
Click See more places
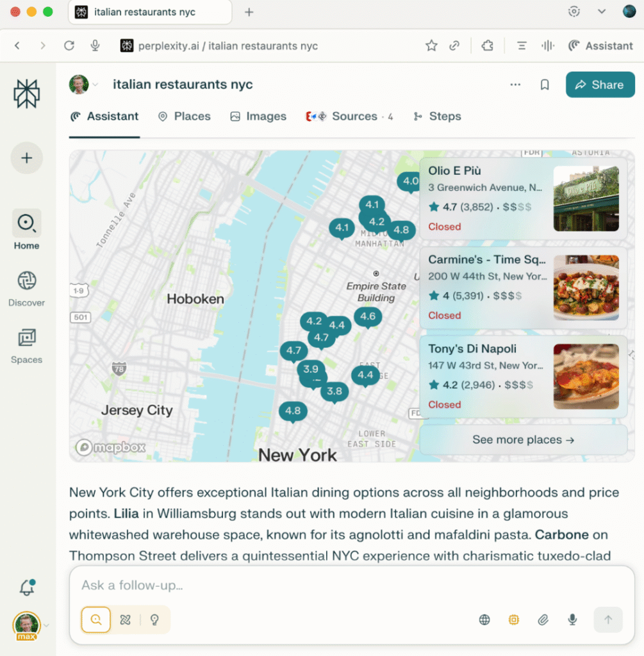[x=523, y=440]
